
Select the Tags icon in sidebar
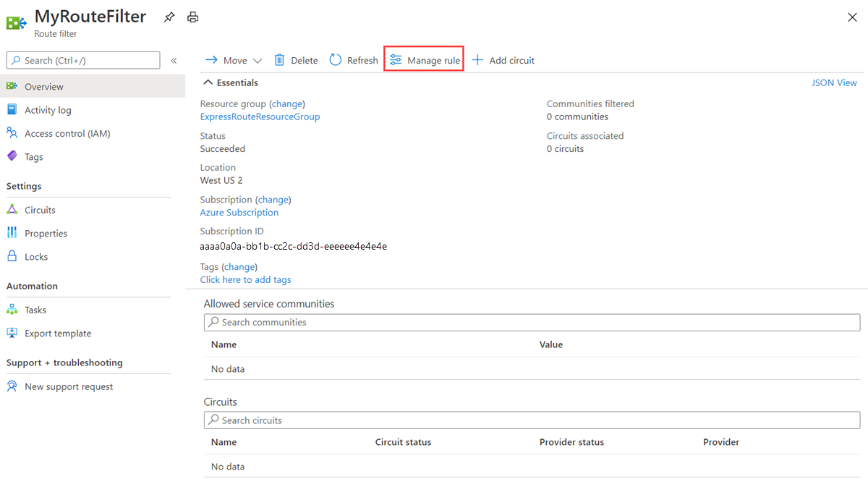click(x=33, y=156)
